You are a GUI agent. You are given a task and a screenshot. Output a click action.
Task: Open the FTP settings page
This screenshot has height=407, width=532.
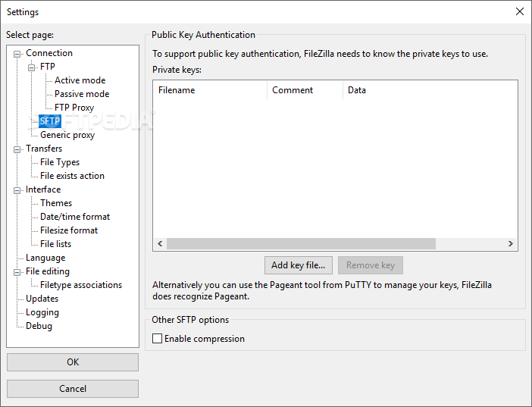48,67
